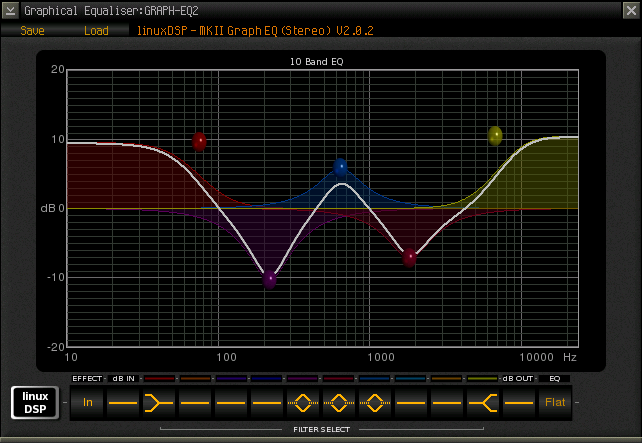The image size is (642, 443).
Task: Click the yellow-green color strip above band ten
Action: [483, 379]
